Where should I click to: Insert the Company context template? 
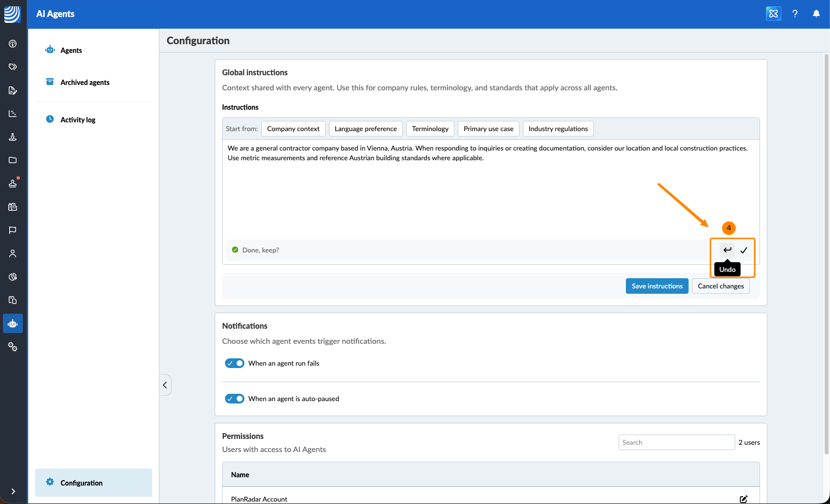(294, 129)
